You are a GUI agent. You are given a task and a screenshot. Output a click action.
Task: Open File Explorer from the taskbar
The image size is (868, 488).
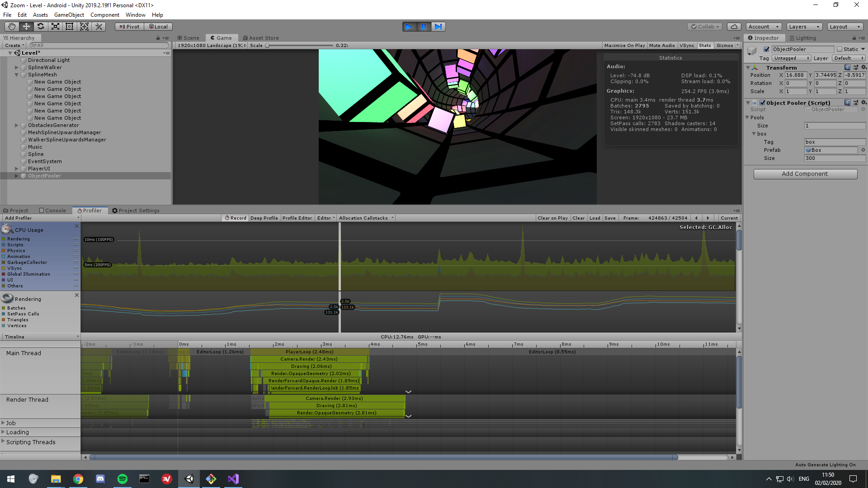[x=56, y=479]
